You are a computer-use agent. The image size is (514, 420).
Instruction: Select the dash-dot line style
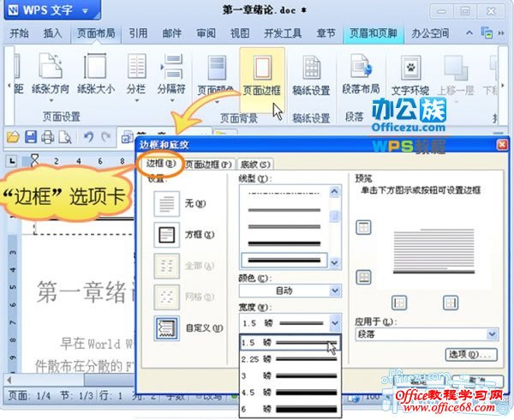pos(284,194)
